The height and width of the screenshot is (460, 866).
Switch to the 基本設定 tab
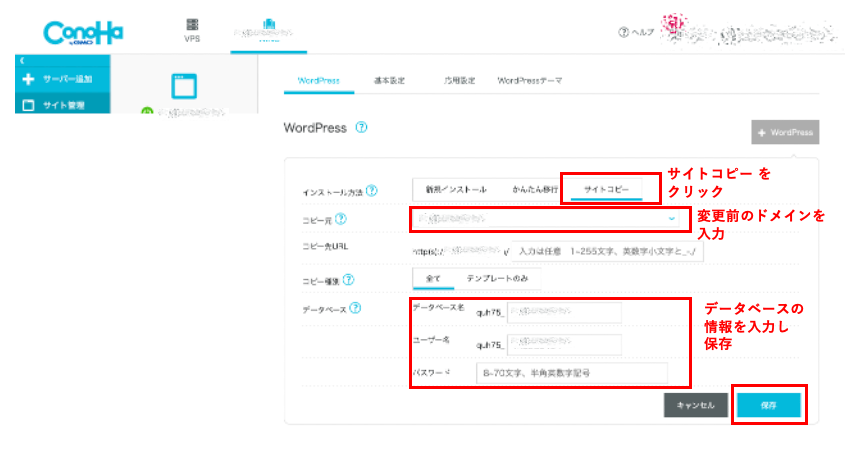pyautogui.click(x=389, y=81)
